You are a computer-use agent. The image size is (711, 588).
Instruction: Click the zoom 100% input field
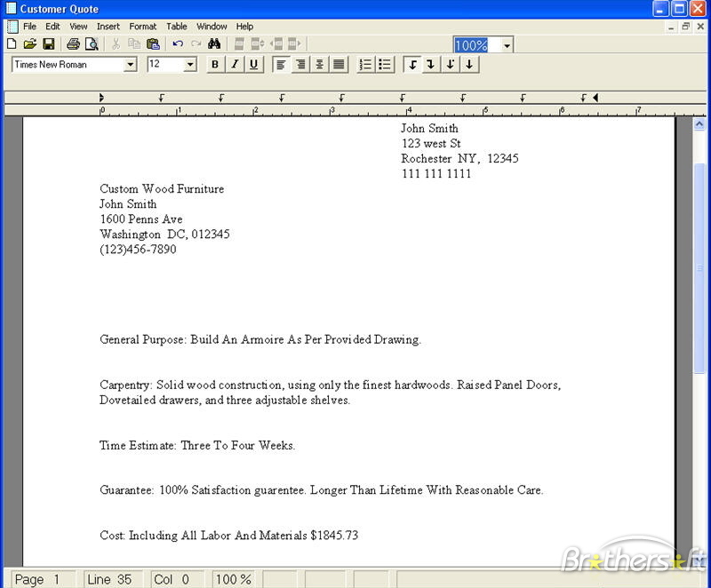476,44
